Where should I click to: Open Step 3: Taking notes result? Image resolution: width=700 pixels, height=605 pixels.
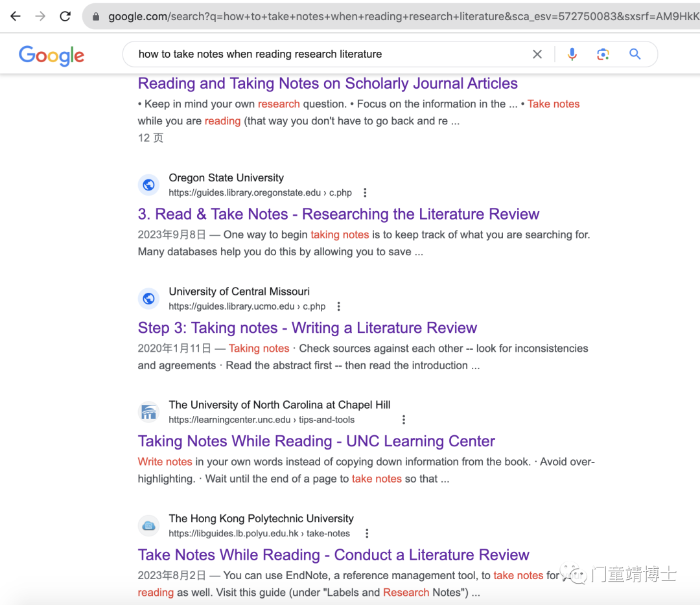(307, 328)
